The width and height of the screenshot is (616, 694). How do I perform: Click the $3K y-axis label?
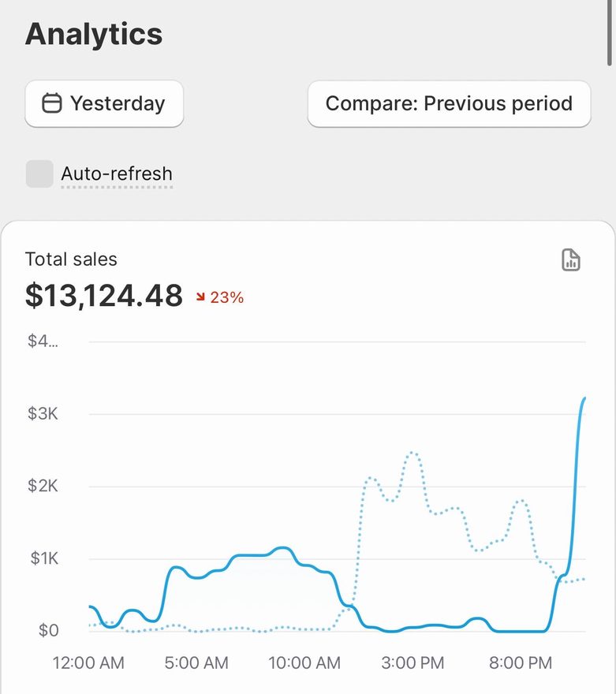pos(43,414)
